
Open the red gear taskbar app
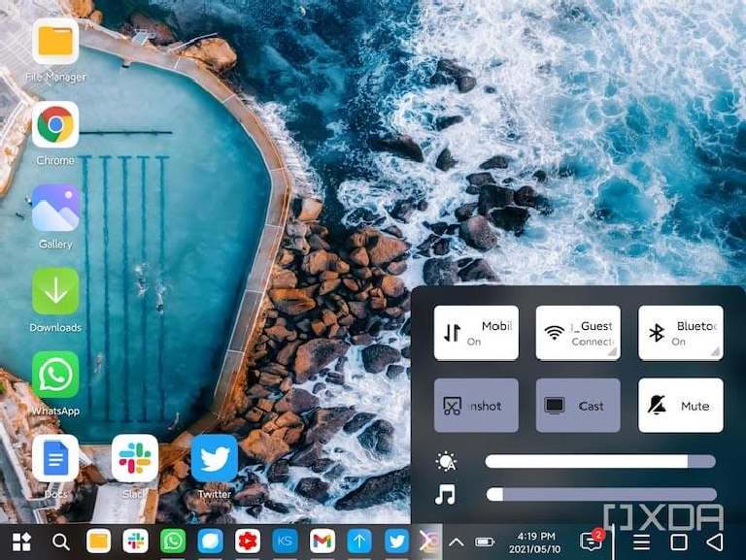[248, 541]
